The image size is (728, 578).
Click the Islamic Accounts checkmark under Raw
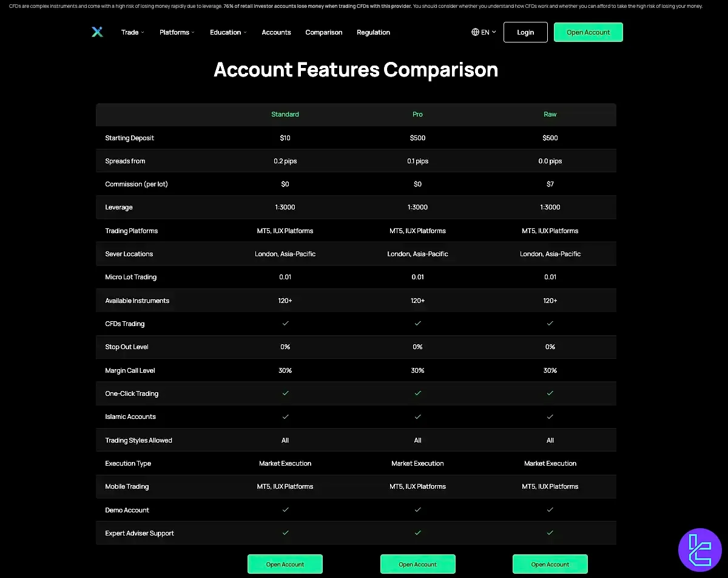550,417
